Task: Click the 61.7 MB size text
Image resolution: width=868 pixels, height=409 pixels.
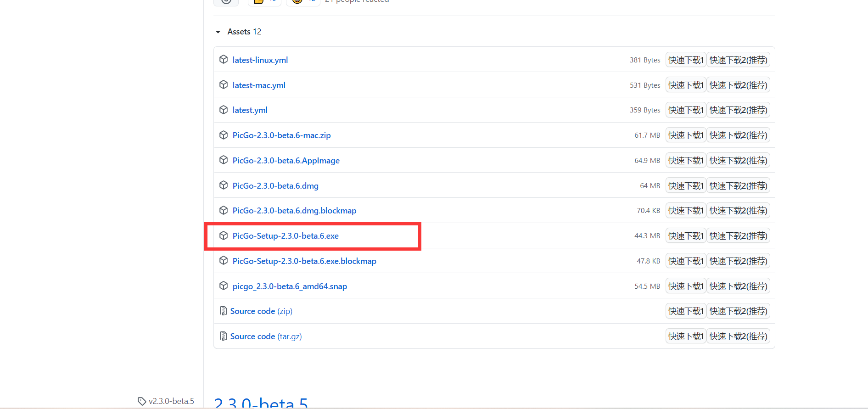Action: tap(647, 135)
